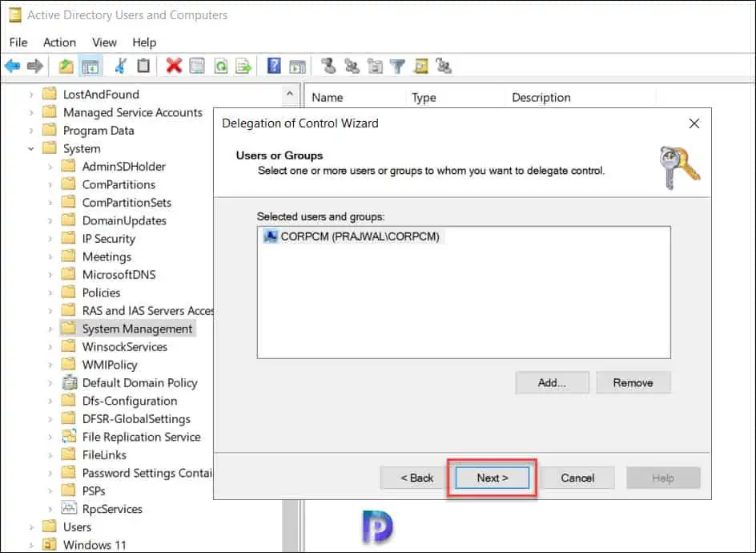Expand the System Management node
The height and width of the screenshot is (553, 756).
[x=50, y=329]
